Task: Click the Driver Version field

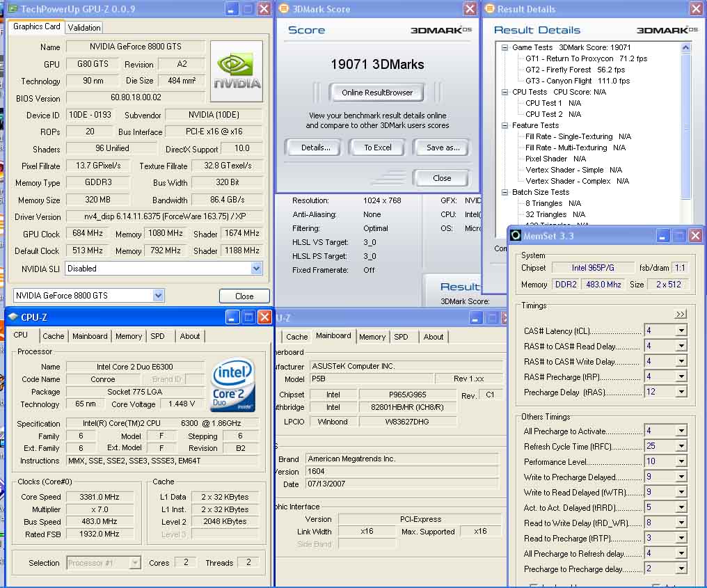Action: [x=165, y=216]
